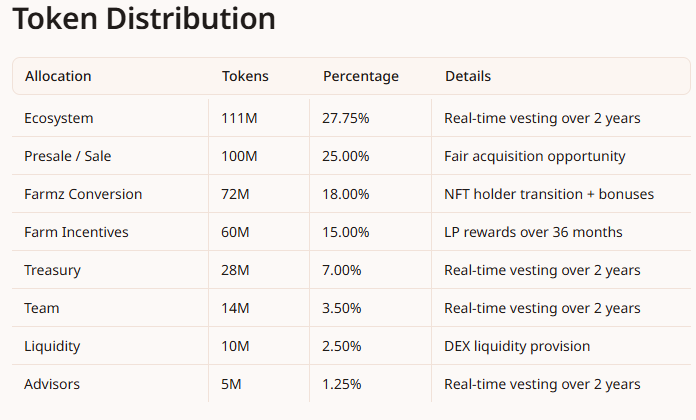Click the 111M tokens value
The height and width of the screenshot is (420, 696).
point(240,118)
